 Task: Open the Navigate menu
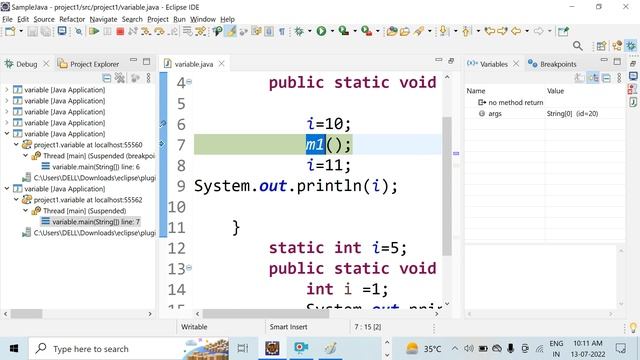pyautogui.click(x=103, y=19)
